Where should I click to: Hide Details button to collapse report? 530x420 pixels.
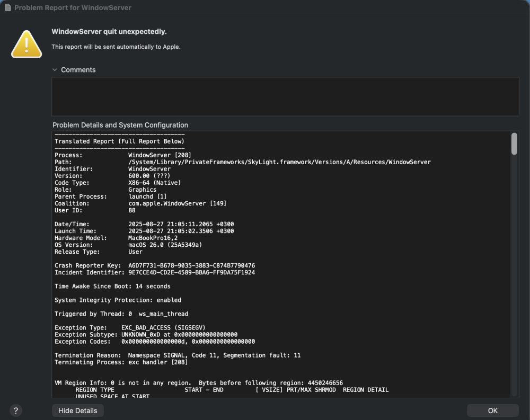coord(78,410)
